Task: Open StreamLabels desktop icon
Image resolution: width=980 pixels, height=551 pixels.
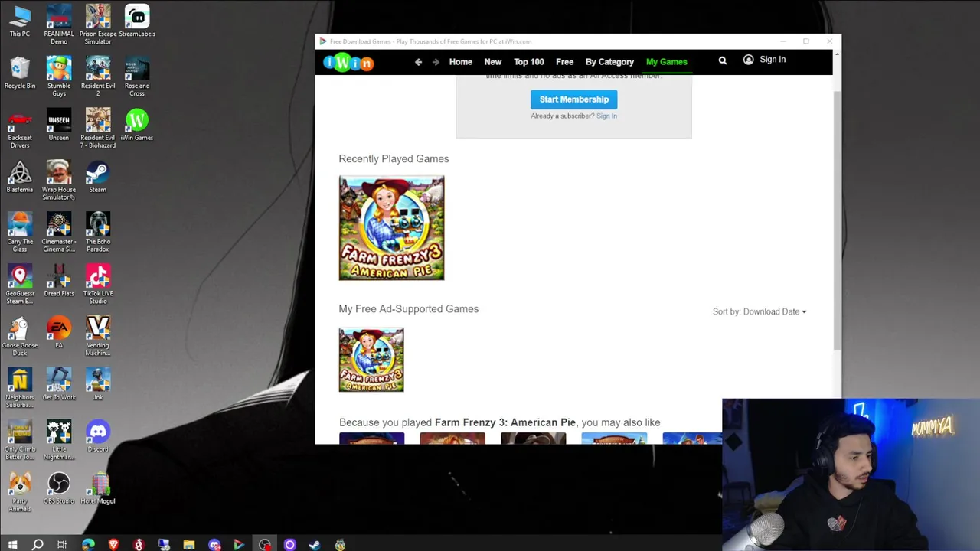Action: (x=137, y=21)
